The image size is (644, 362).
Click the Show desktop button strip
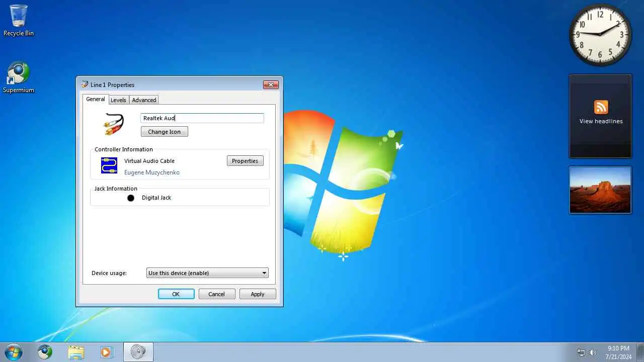(x=640, y=352)
